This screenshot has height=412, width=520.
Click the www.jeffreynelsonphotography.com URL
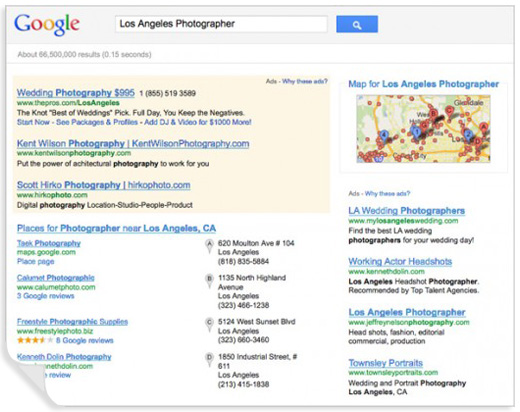409,322
